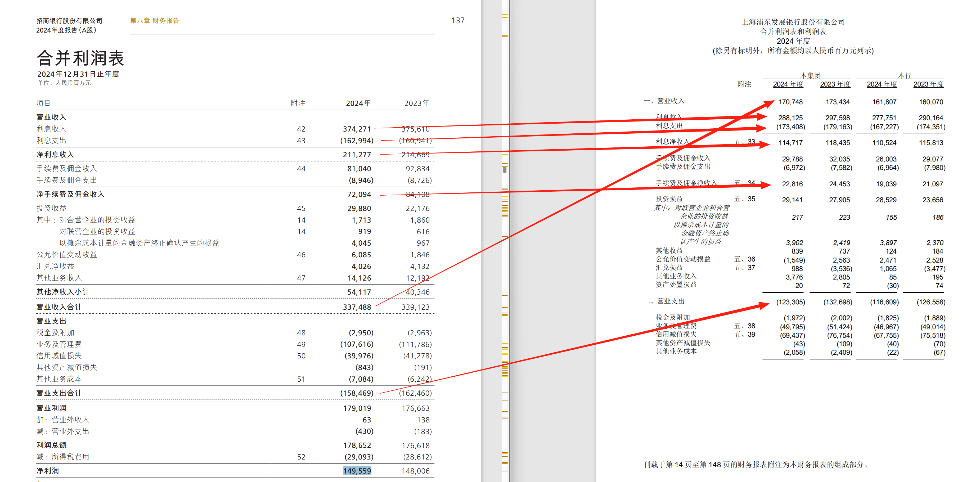Click the 170,748 value in right table
Viewport: 980px width, 482px height.
(x=790, y=102)
